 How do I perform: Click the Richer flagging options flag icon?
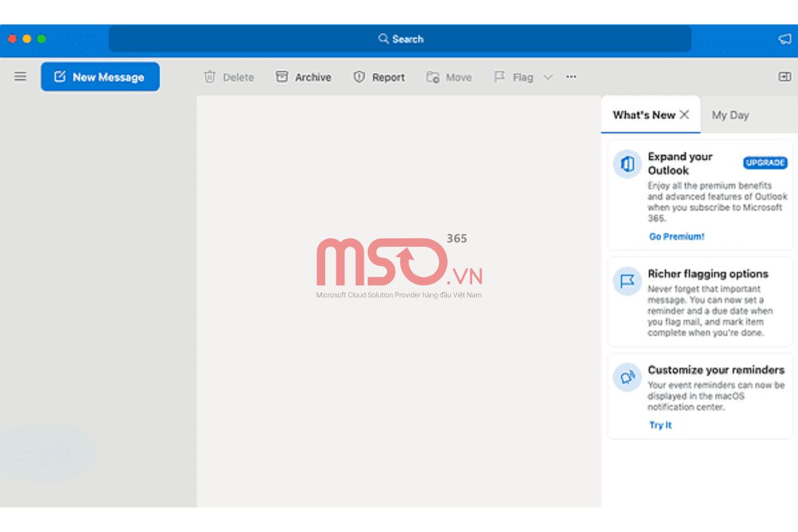tap(627, 281)
